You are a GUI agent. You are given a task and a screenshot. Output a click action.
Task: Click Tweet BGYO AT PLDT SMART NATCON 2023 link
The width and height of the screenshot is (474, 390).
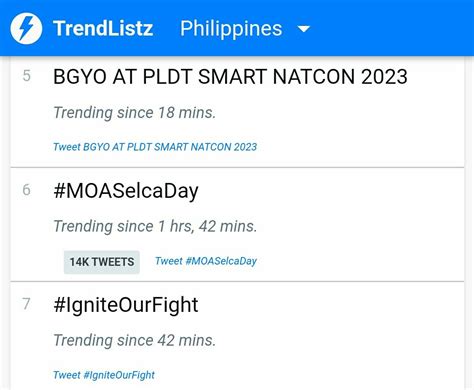(x=155, y=147)
